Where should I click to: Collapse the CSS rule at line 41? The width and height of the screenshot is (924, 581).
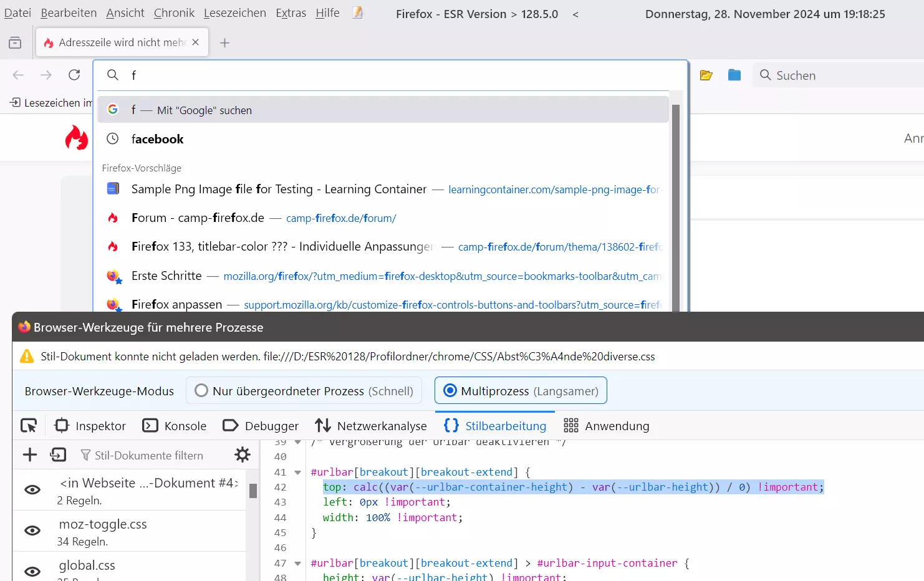[x=298, y=473]
